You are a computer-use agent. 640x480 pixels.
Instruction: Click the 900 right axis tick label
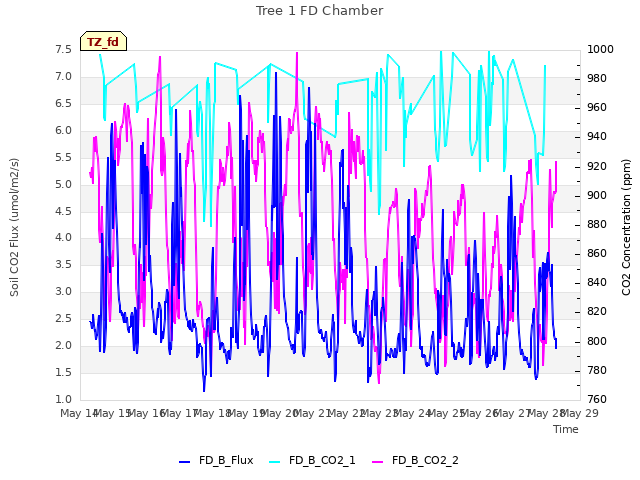coord(597,196)
